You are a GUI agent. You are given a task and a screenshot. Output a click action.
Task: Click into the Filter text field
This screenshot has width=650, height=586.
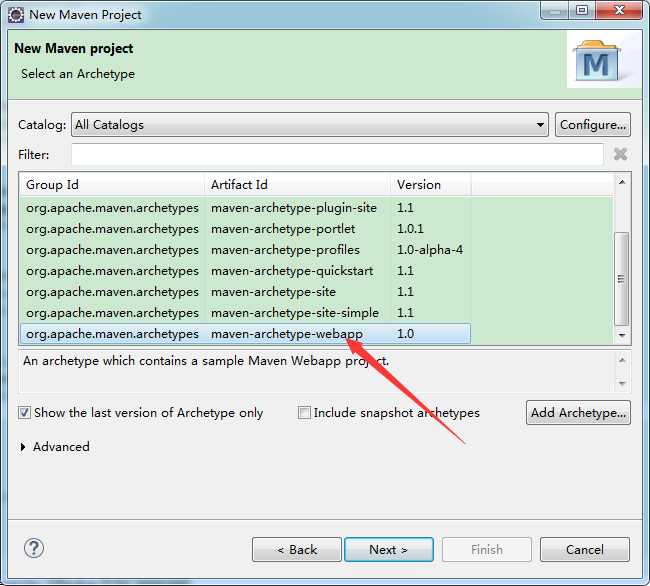point(337,154)
